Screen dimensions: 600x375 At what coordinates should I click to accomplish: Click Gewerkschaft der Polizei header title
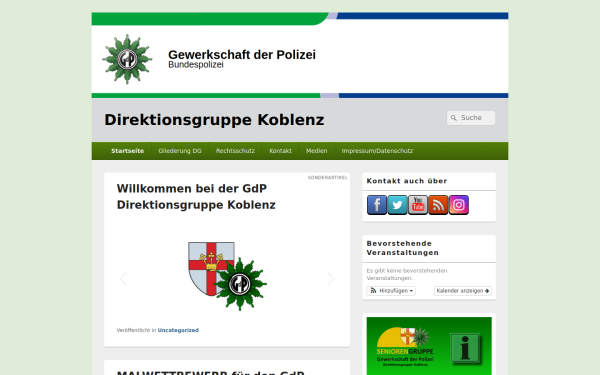(x=242, y=55)
